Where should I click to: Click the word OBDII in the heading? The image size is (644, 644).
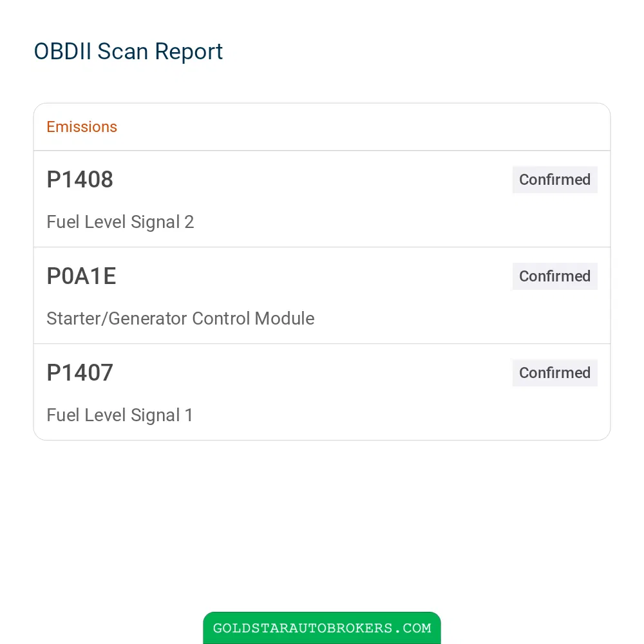(62, 52)
